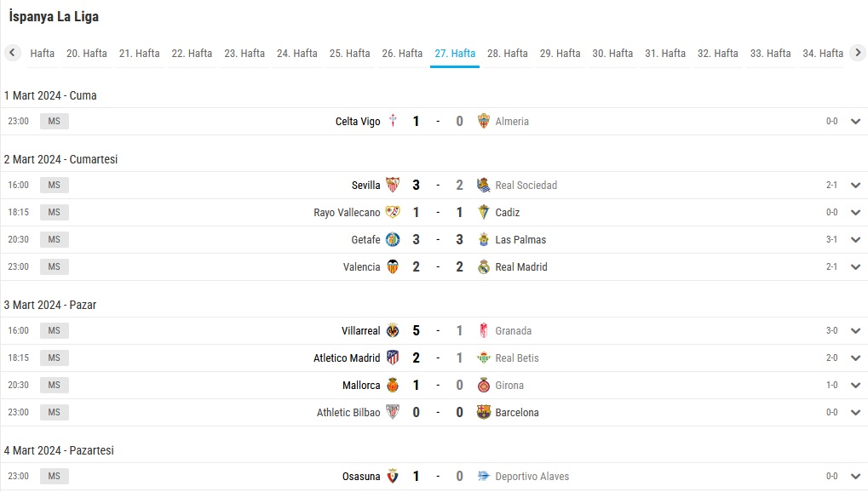Click the Real Betis crest
The width and height of the screenshot is (868, 492).
point(483,358)
